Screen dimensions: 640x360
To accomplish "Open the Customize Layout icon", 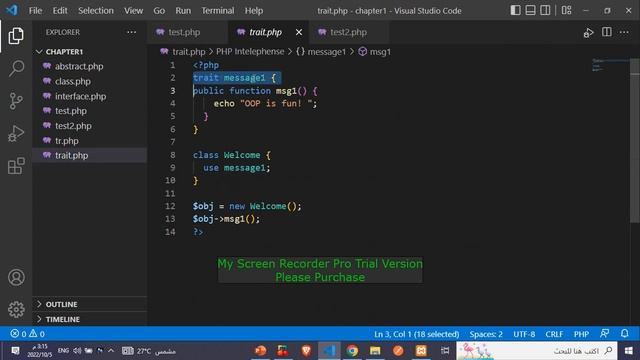I will 567,10.
